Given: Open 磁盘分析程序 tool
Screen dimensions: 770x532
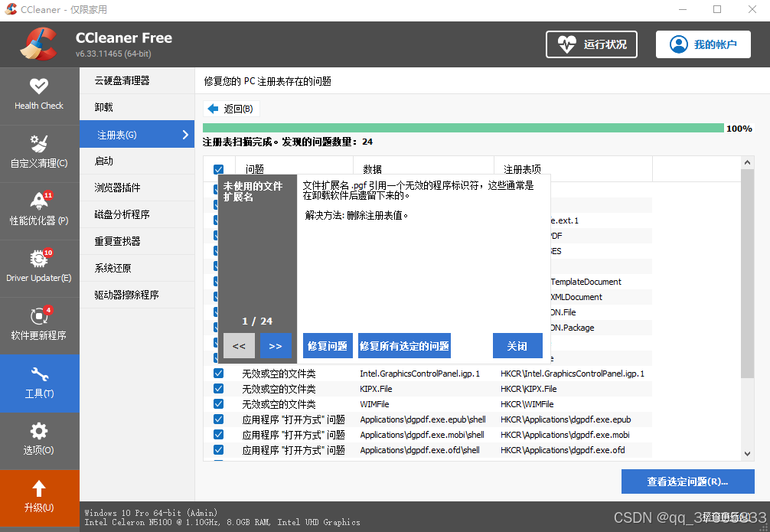Looking at the screenshot, I should (x=137, y=214).
